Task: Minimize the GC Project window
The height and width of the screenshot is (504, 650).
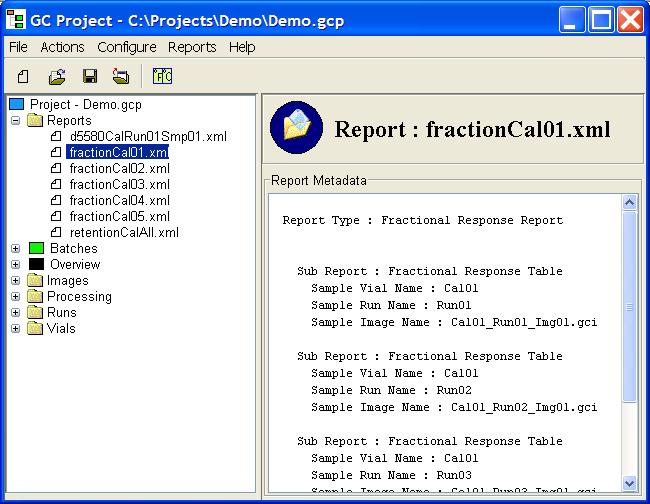Action: pos(572,19)
